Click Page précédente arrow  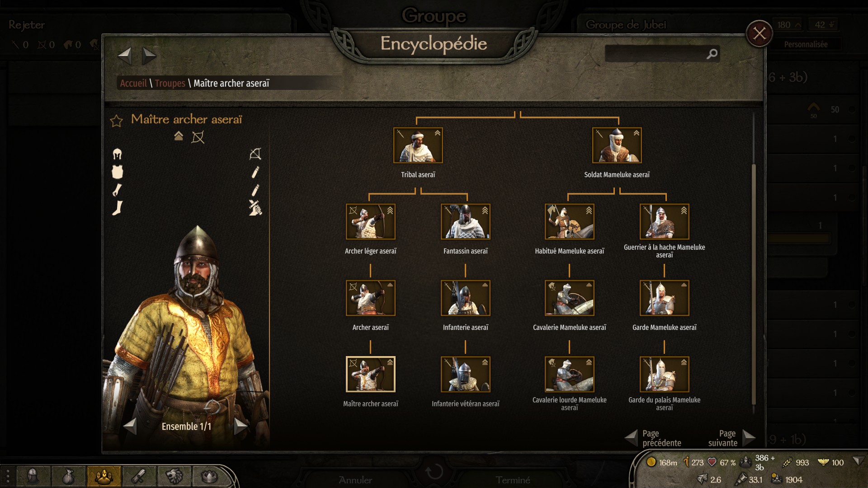point(632,437)
